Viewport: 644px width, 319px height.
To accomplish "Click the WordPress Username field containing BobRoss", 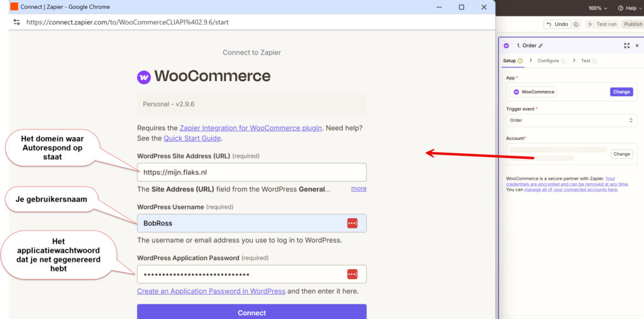I will point(252,223).
